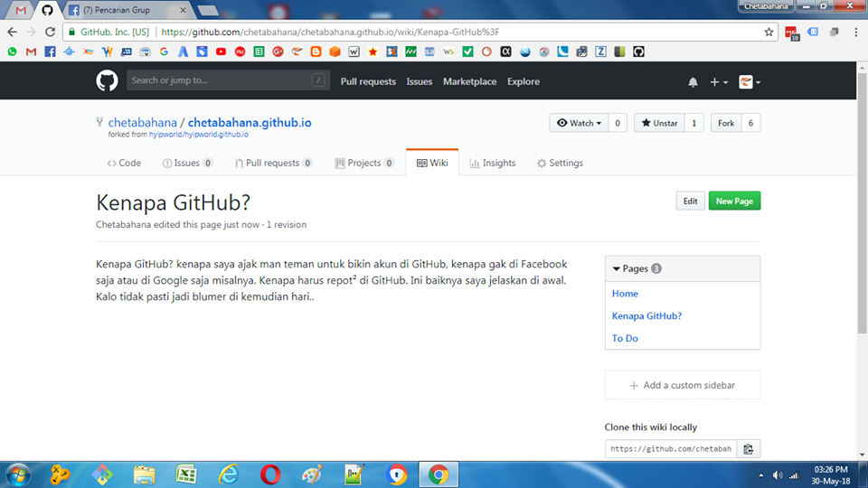Close the Pencarian Grup tab
Viewport: 868px width, 488px height.
coord(184,10)
